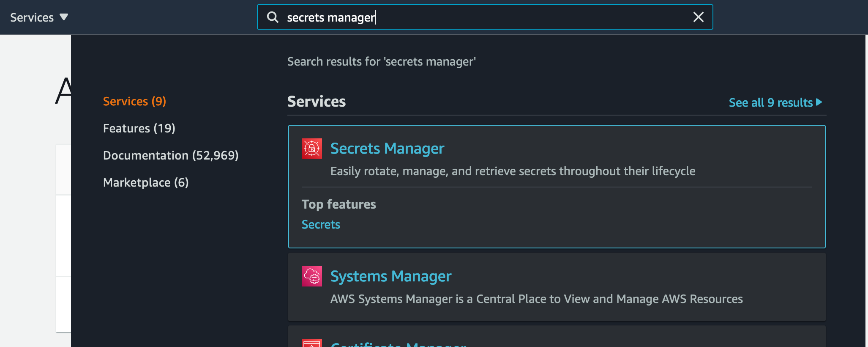The height and width of the screenshot is (347, 868).
Task: Click the Top features label
Action: click(338, 204)
